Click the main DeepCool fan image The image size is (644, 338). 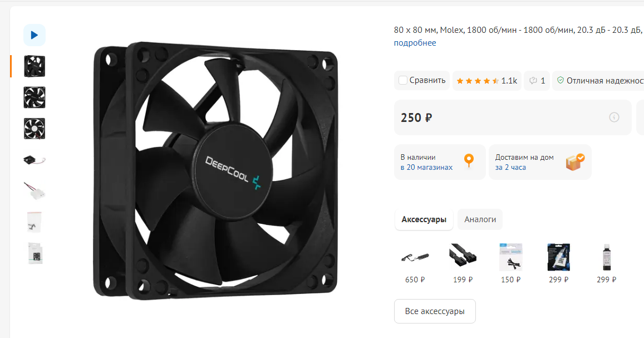tap(215, 170)
